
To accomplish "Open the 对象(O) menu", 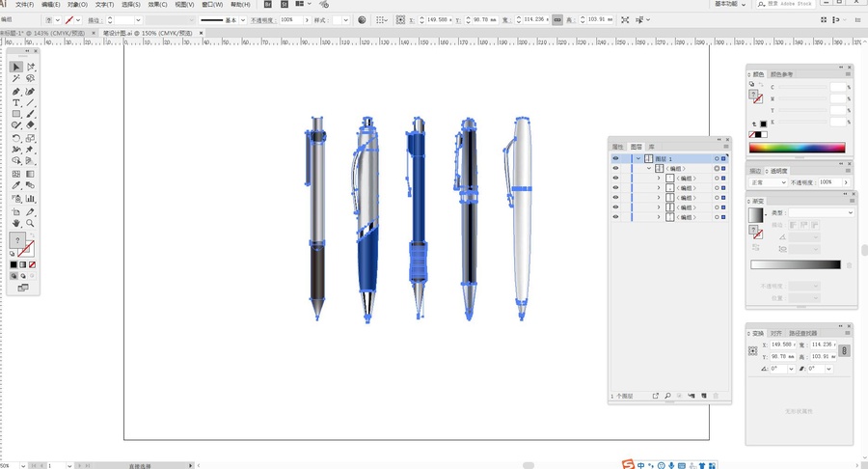I will 77,5.
